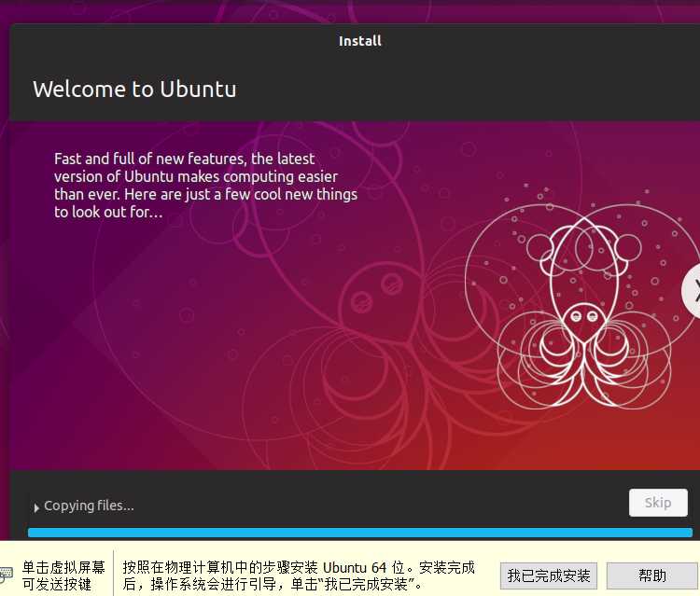The height and width of the screenshot is (596, 700).
Task: Click the Install window title
Action: pyautogui.click(x=360, y=41)
